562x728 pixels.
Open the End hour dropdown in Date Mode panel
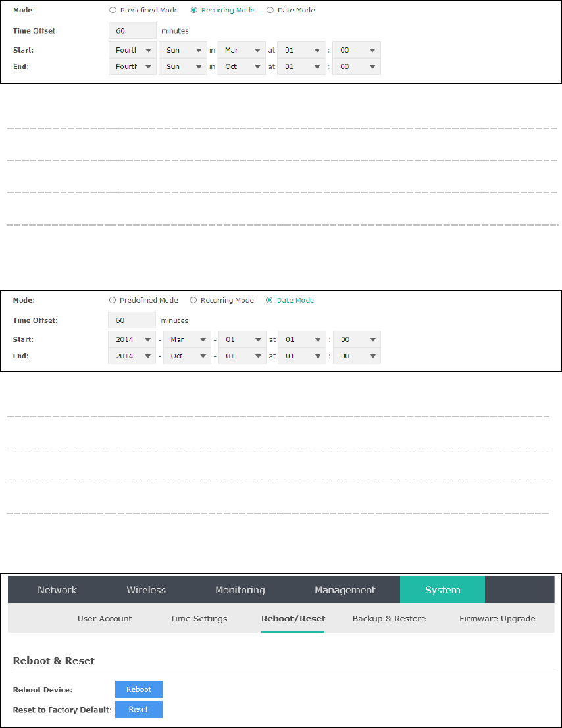tap(302, 356)
